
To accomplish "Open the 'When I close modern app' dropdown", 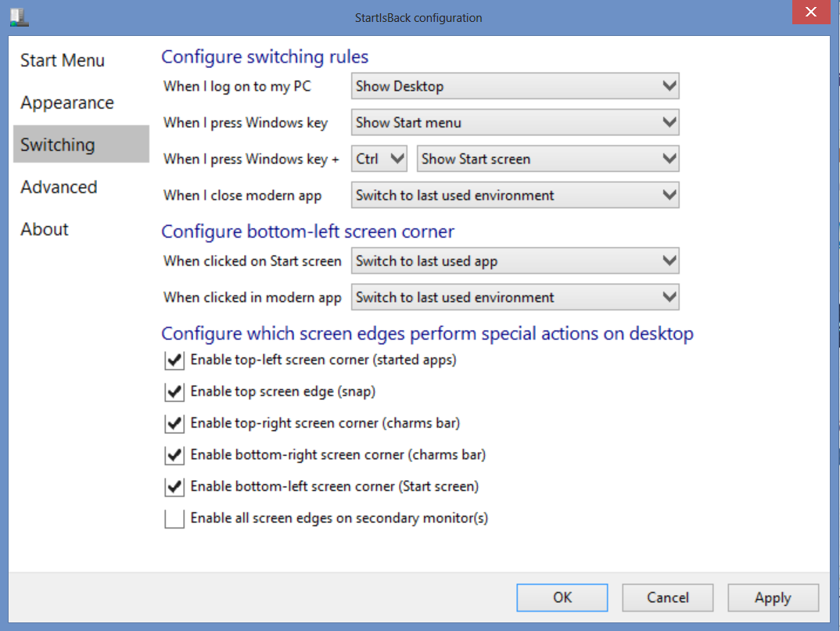I will (515, 195).
